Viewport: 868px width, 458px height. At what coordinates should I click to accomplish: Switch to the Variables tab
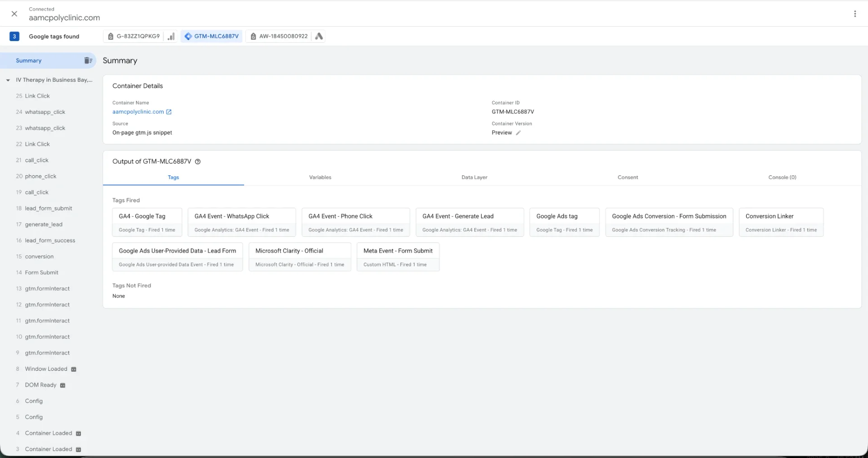(x=320, y=178)
